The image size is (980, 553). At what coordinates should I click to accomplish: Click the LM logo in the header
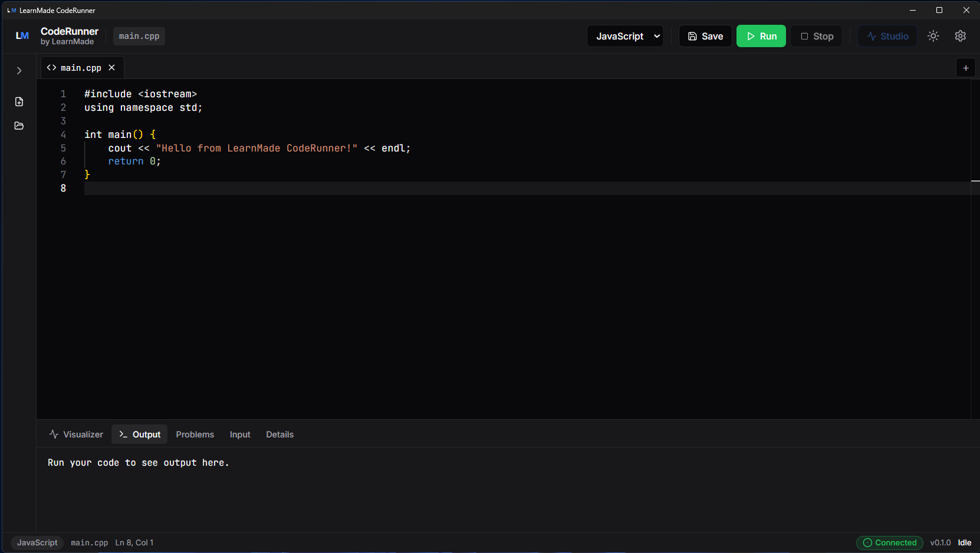(22, 36)
